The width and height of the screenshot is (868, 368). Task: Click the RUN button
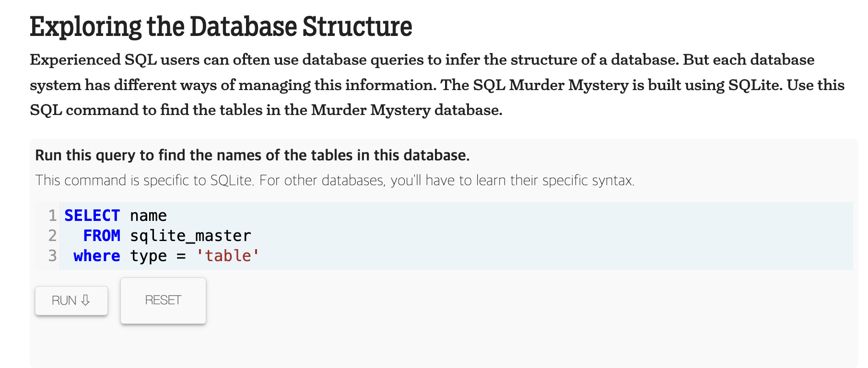point(71,300)
